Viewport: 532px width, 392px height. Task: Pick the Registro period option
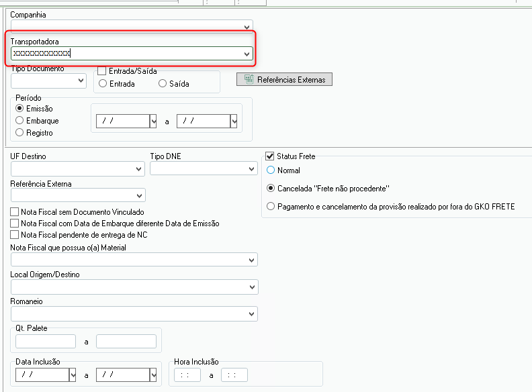tap(19, 133)
